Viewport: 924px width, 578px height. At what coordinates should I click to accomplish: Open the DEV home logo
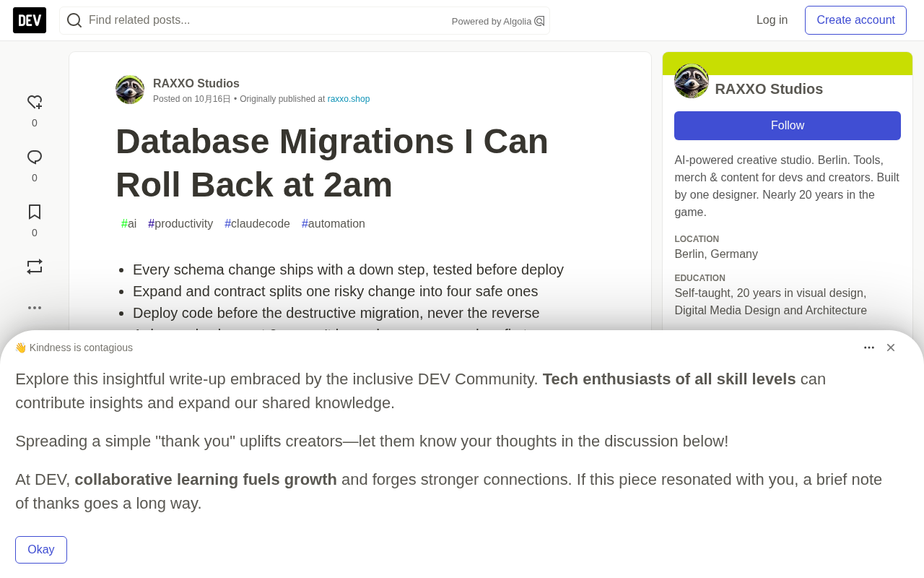click(30, 20)
